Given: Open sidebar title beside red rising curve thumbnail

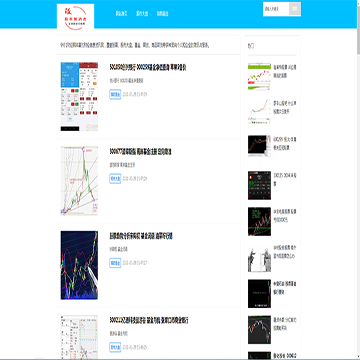Looking at the screenshot, I should 285,108.
